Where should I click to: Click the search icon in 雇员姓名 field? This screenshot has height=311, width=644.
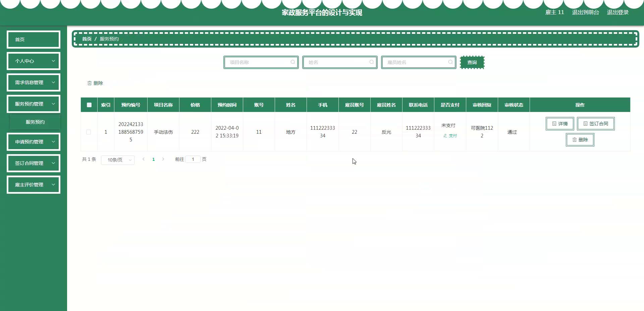coord(450,62)
